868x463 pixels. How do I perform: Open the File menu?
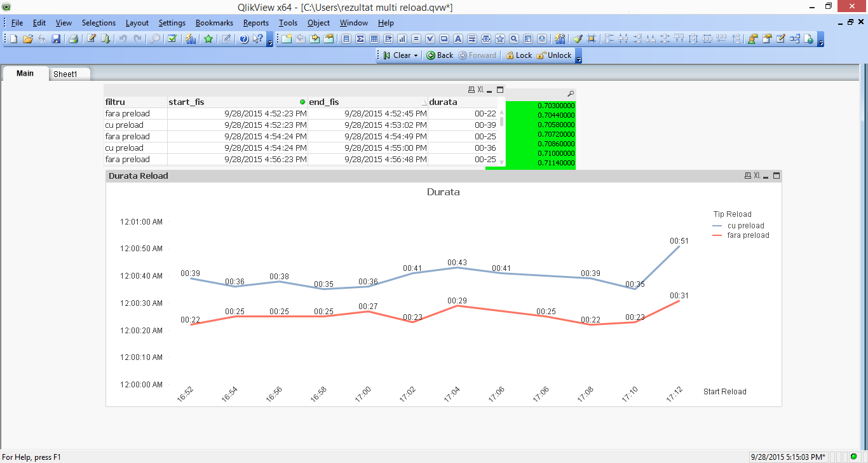pos(17,23)
